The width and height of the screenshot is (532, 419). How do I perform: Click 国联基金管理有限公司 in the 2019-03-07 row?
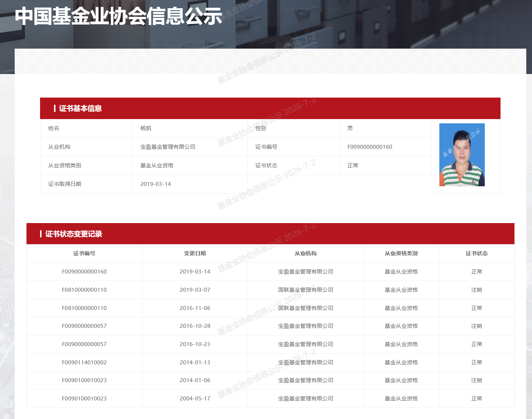click(x=306, y=290)
